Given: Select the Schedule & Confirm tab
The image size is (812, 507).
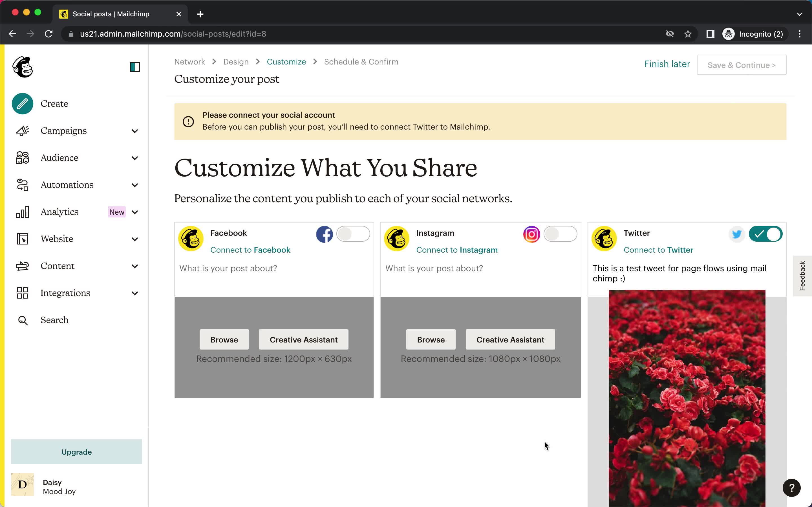Looking at the screenshot, I should [x=361, y=61].
